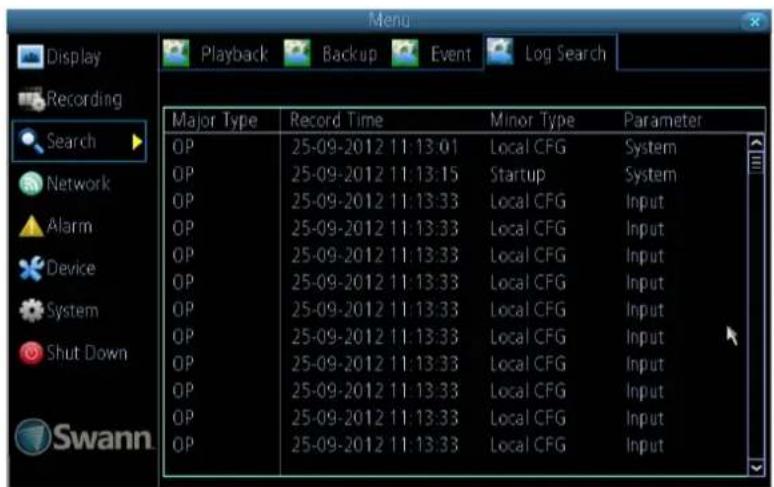Open the Device tools icon
Viewport: 774px width, 487px height.
pyautogui.click(x=31, y=268)
